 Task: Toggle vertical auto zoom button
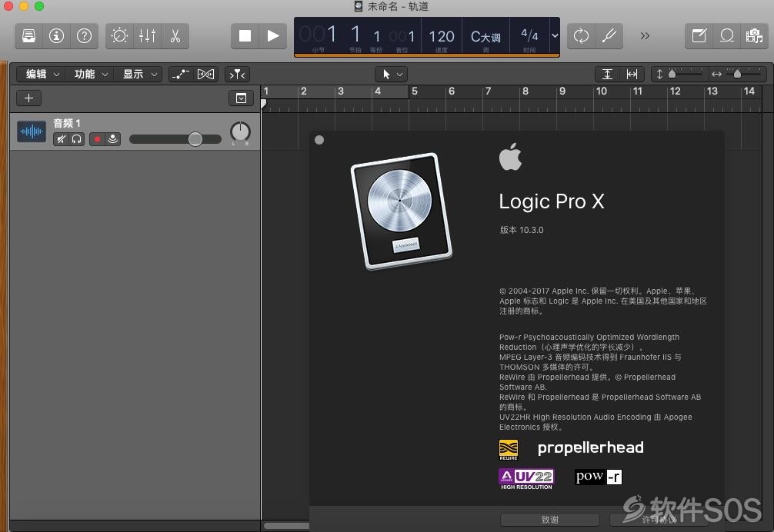(x=607, y=74)
